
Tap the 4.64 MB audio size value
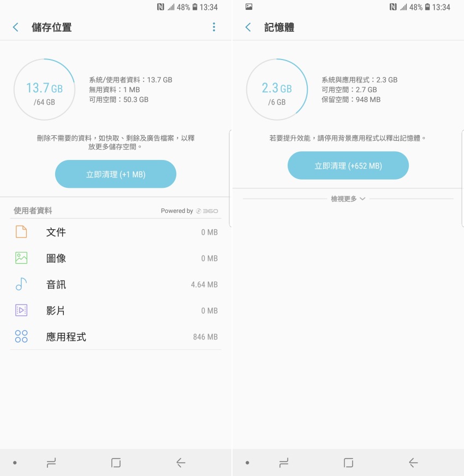(x=204, y=284)
